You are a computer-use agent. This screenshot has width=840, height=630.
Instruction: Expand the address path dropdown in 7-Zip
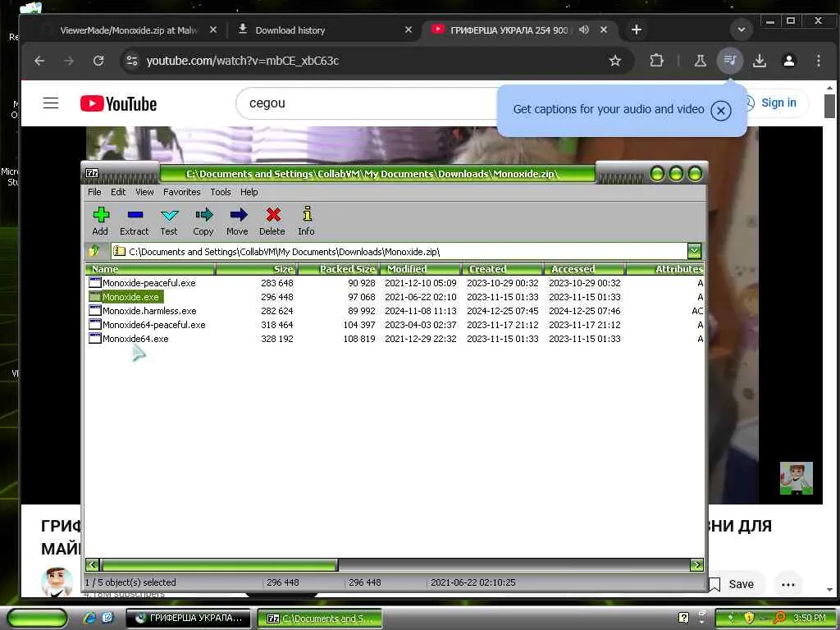coord(694,251)
